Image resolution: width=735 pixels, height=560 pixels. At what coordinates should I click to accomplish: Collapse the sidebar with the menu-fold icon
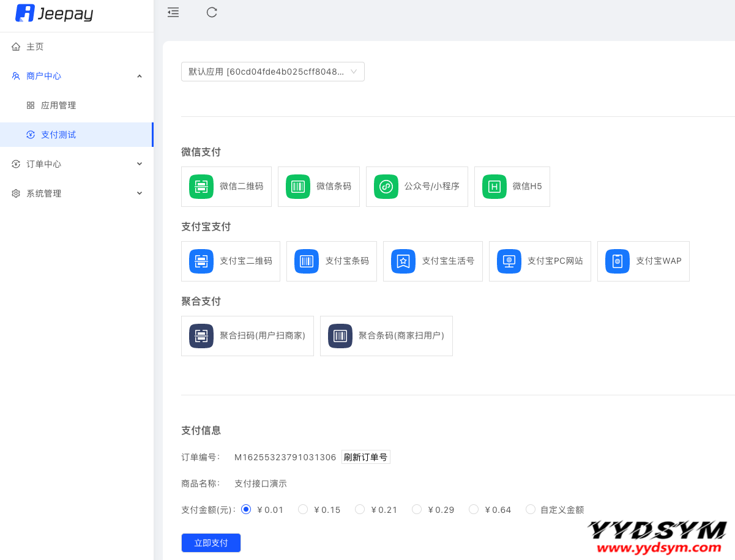(173, 12)
